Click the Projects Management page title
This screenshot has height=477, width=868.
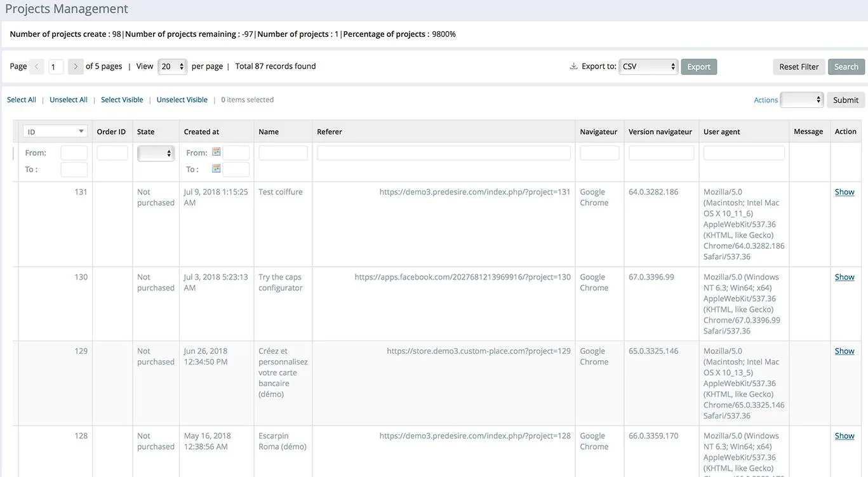(67, 9)
